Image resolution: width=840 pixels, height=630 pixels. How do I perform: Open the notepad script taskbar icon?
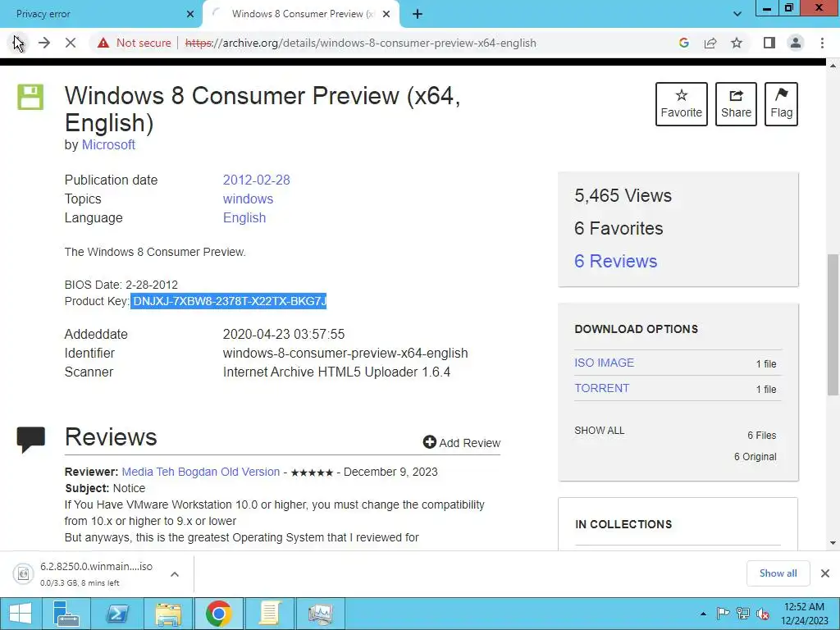(x=269, y=614)
